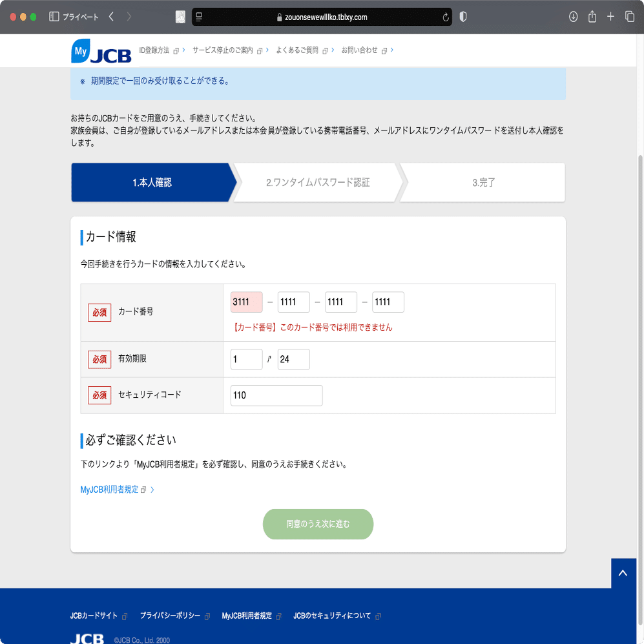Click the Safari Downloads icon
The height and width of the screenshot is (644, 644).
[572, 17]
